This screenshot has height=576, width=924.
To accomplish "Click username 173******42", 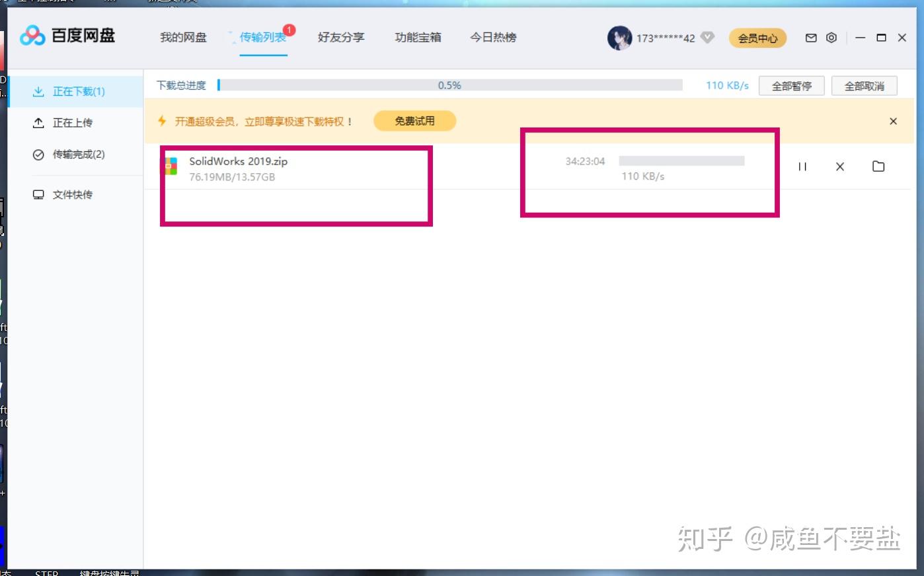I will click(x=666, y=38).
